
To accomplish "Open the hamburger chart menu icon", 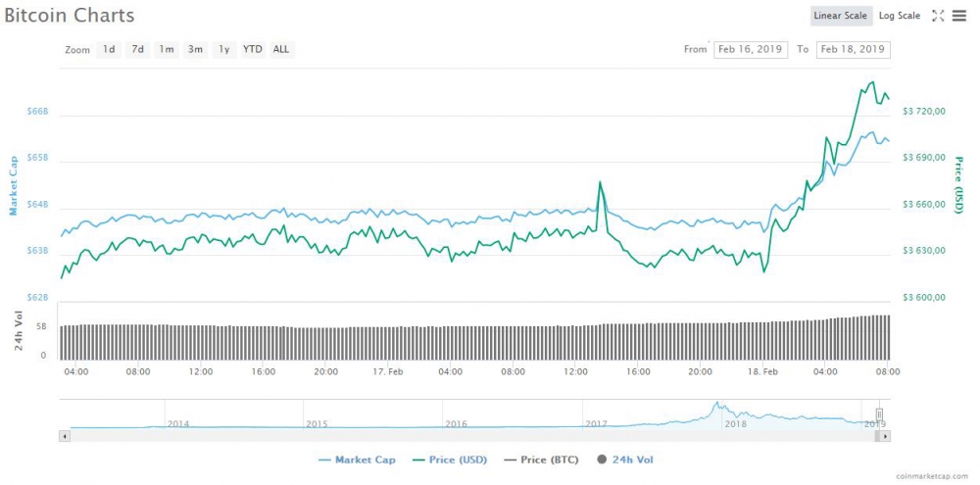I will 959,16.
